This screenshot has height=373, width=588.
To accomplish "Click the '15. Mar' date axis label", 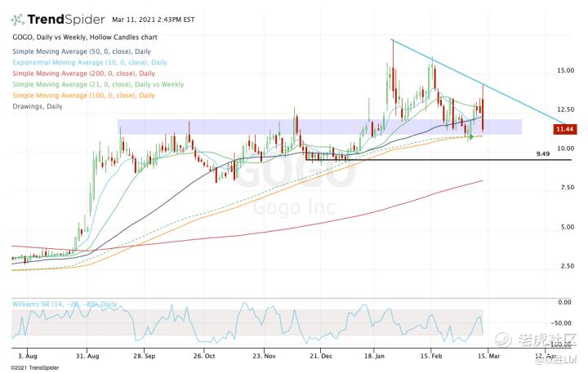I will (x=488, y=356).
